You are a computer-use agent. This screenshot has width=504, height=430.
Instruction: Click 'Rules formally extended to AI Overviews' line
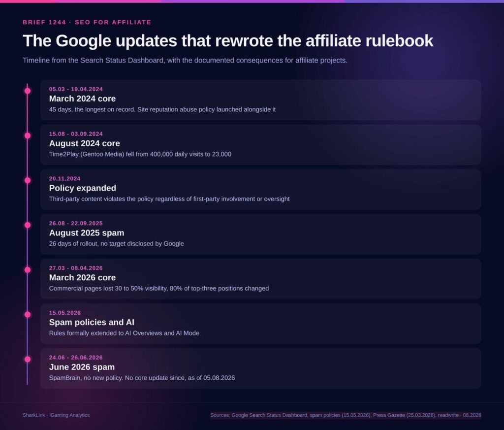124,333
